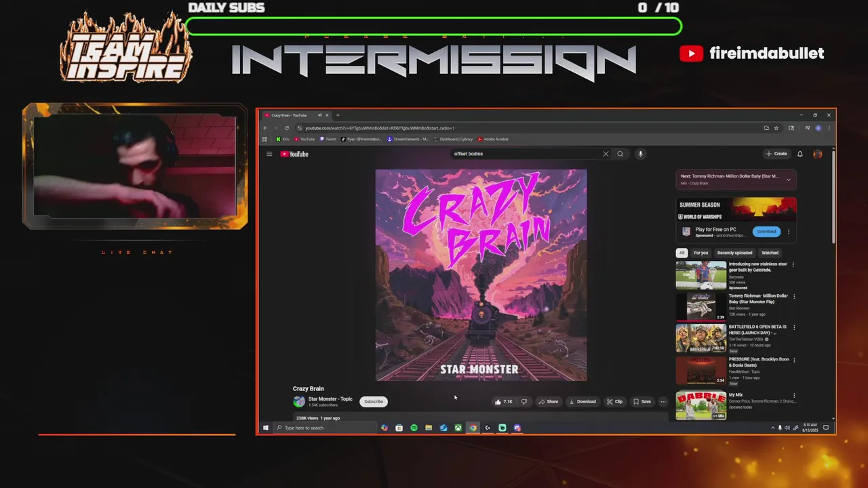This screenshot has height=488, width=868.
Task: Expand the Crazy Brain mix playlist panel
Action: click(x=788, y=180)
